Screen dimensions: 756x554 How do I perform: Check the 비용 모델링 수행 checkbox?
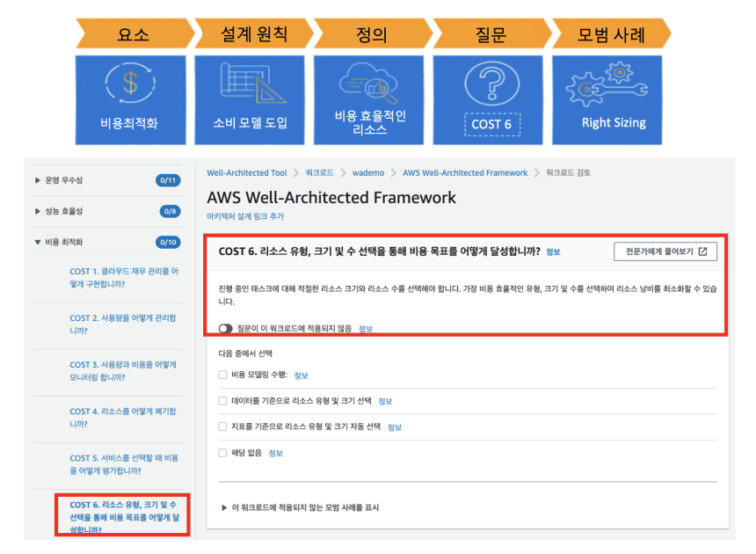coord(222,375)
